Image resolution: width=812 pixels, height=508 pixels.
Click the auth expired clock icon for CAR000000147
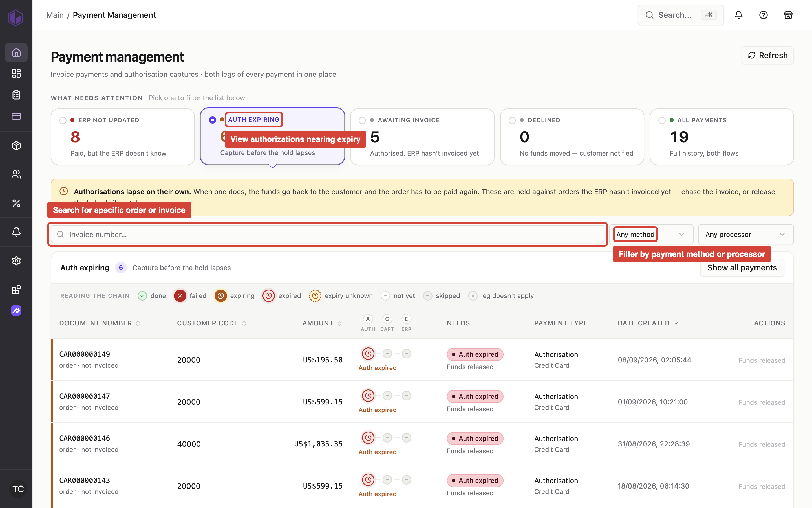pos(368,396)
